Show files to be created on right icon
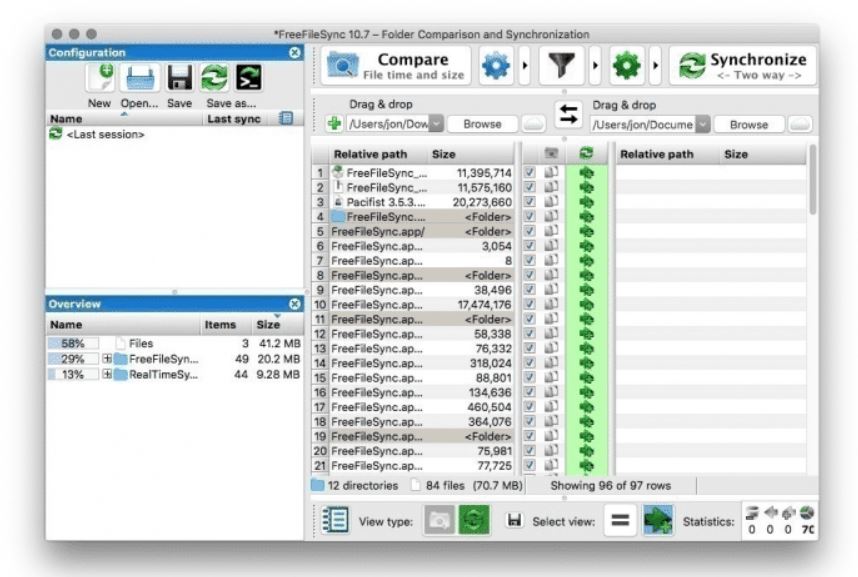The height and width of the screenshot is (577, 858). coord(658,520)
